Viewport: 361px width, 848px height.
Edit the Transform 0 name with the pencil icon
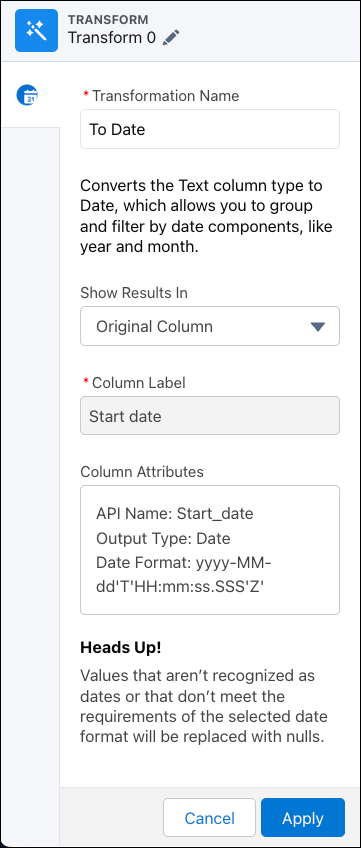[x=171, y=38]
